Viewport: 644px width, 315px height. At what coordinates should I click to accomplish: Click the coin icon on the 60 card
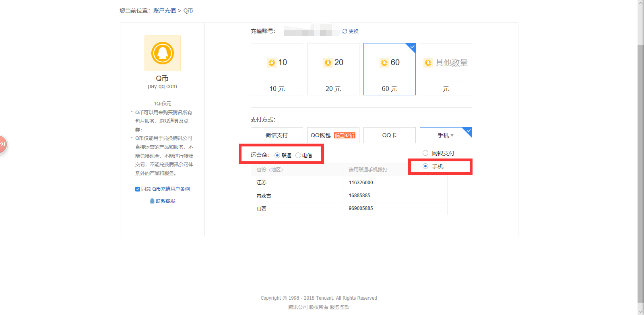tap(384, 63)
